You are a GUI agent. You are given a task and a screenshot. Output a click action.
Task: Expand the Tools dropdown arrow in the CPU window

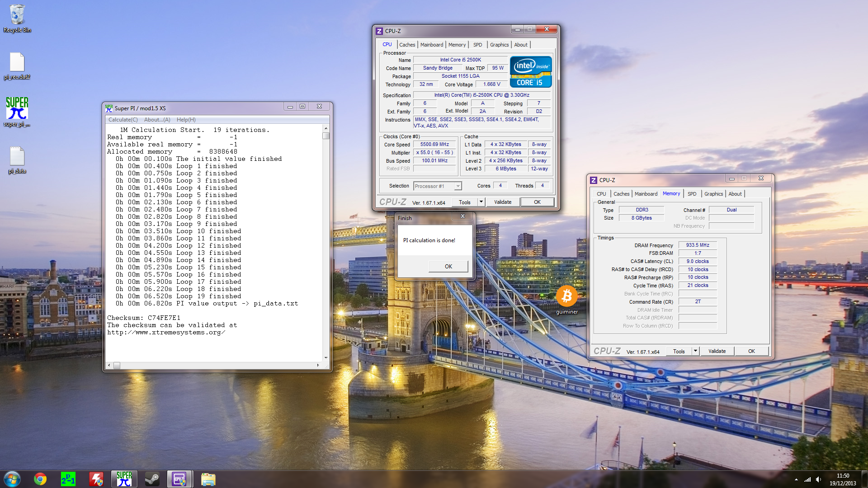pos(481,202)
